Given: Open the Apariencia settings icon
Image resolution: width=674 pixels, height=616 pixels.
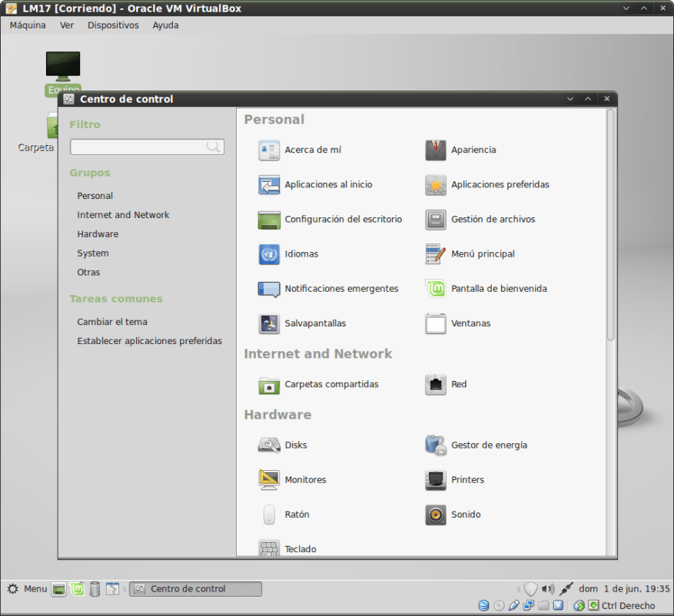Looking at the screenshot, I should click(436, 151).
